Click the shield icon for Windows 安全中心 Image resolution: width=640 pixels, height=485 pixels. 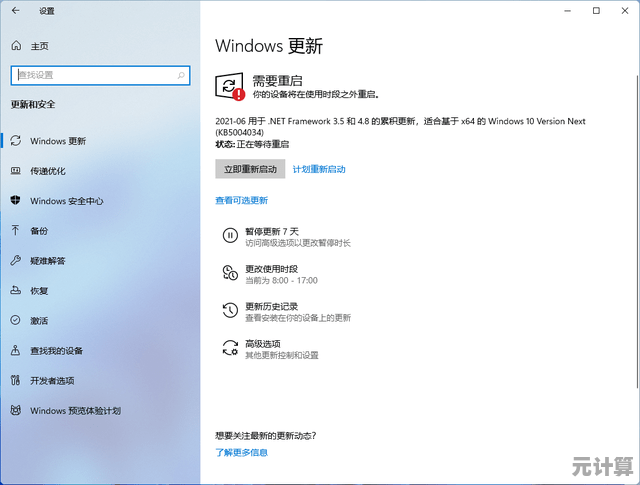pos(16,200)
